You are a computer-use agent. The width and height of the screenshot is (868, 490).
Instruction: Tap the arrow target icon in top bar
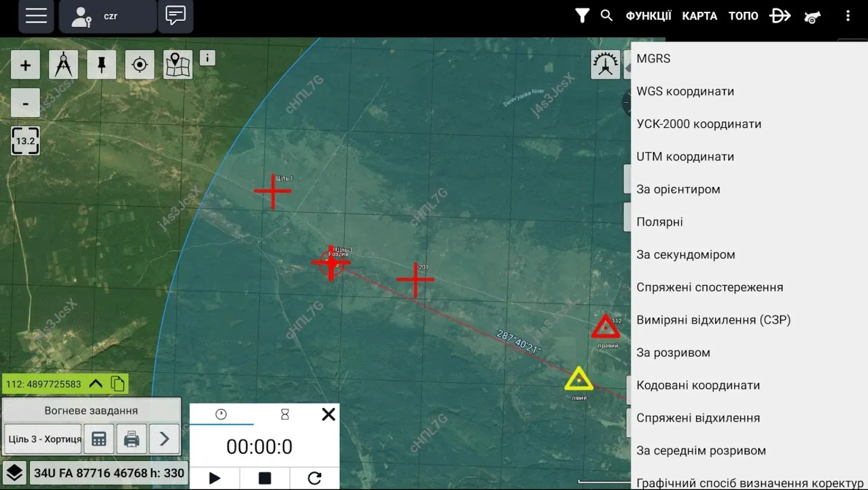[x=780, y=16]
